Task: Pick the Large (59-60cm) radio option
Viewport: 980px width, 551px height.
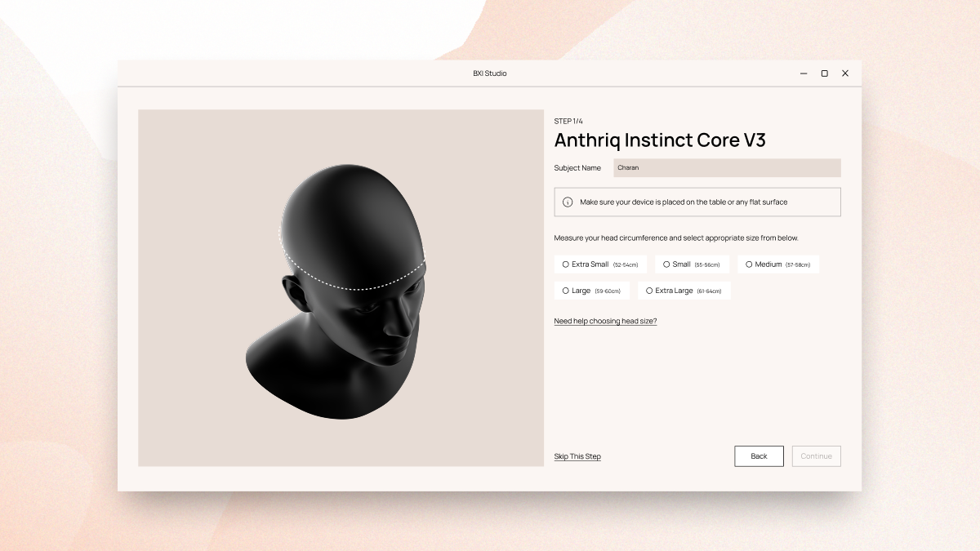Action: tap(566, 291)
